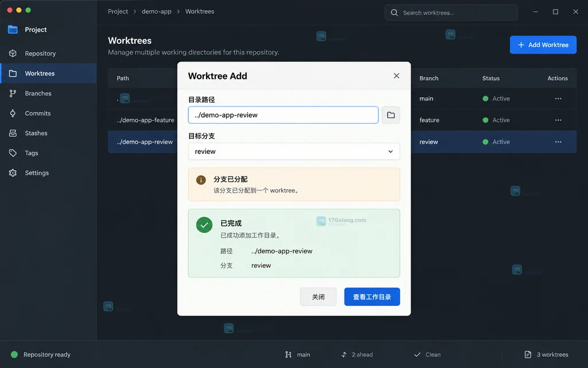Click the Path column header

point(123,78)
